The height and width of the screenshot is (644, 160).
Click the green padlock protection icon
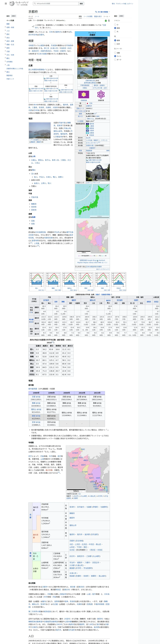106,21
